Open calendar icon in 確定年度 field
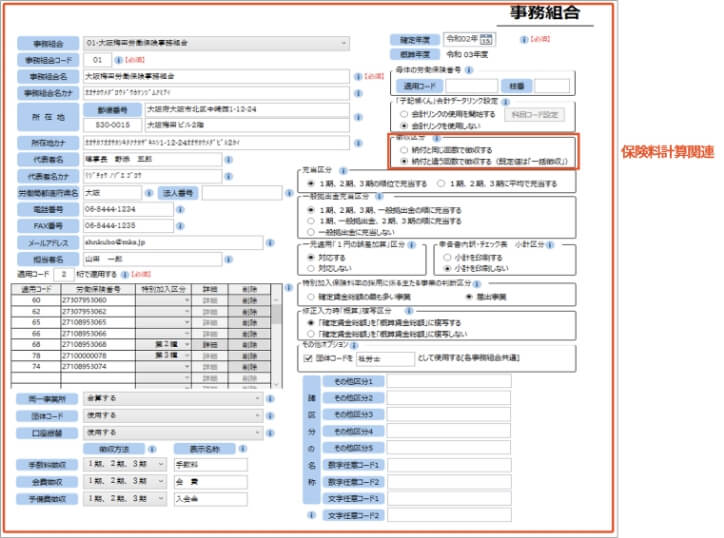Viewport: 724px width, 538px height. point(486,39)
